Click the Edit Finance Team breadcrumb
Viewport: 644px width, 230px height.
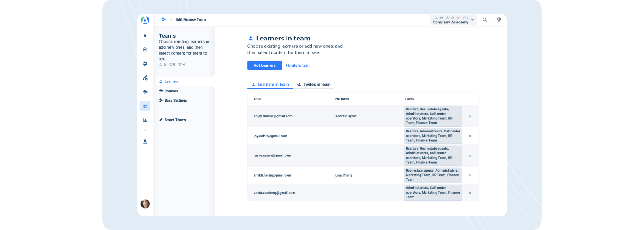click(x=191, y=20)
